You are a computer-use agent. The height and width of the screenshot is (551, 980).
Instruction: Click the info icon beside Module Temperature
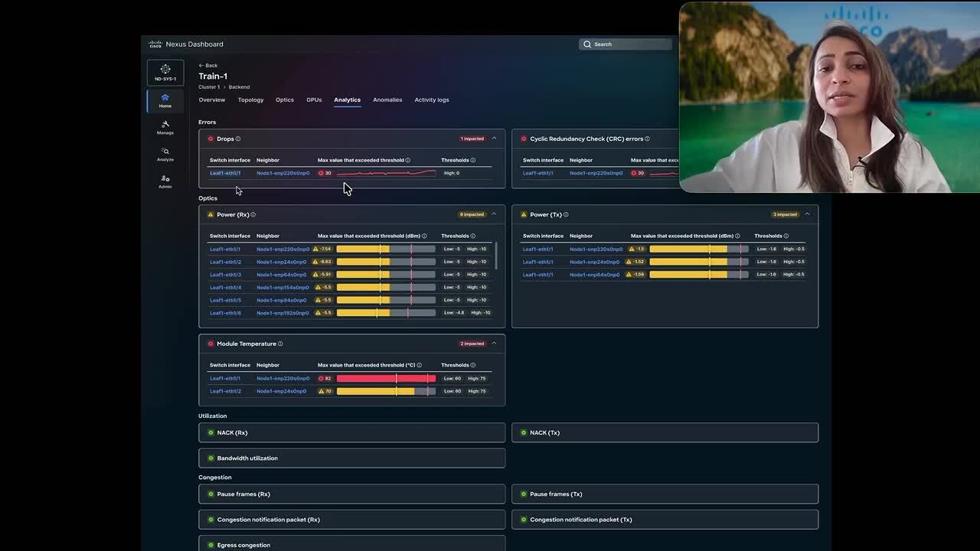pyautogui.click(x=280, y=344)
